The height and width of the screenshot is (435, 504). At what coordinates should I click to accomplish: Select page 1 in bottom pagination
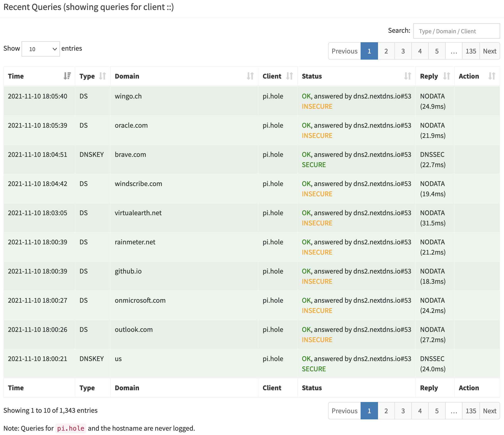[369, 411]
